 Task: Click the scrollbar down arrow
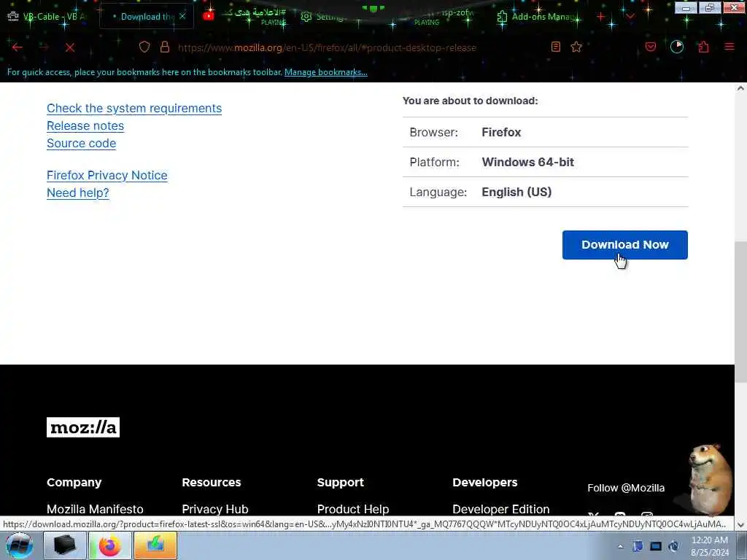[740, 525]
